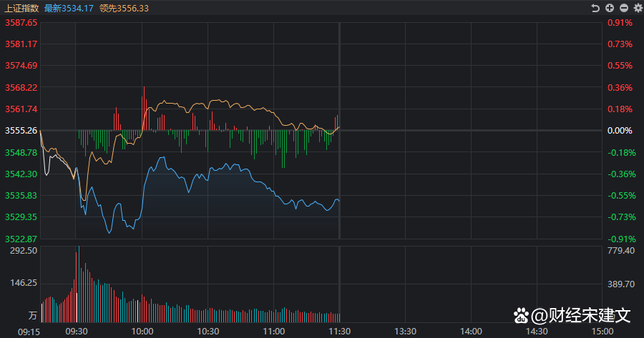This screenshot has width=644, height=338.
Task: Select the 最新3534.17 latest price label
Action: coord(69,8)
